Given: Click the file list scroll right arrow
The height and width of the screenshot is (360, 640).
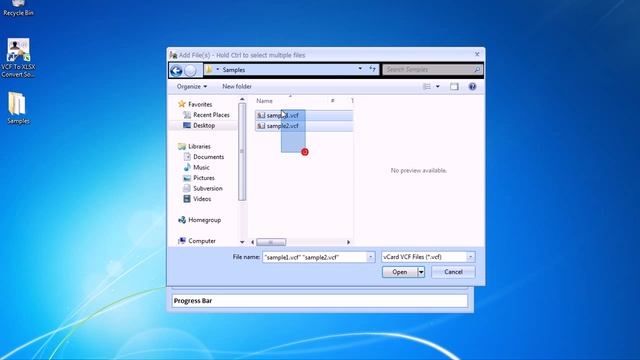Looking at the screenshot, I should tap(348, 242).
